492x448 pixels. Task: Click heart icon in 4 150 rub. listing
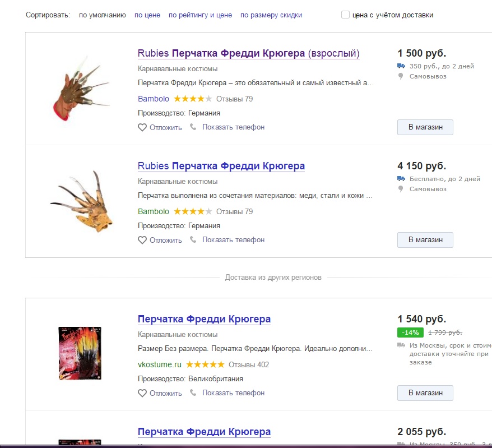tap(142, 240)
